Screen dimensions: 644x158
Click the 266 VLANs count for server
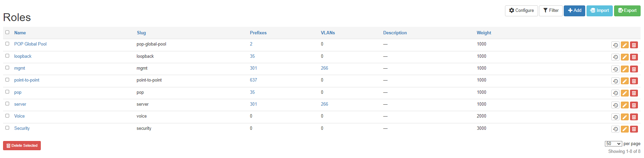coord(324,104)
